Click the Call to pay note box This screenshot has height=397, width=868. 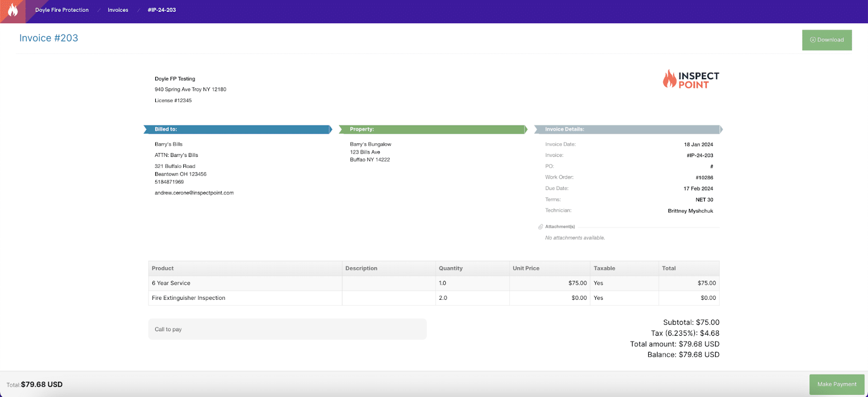[x=287, y=329]
